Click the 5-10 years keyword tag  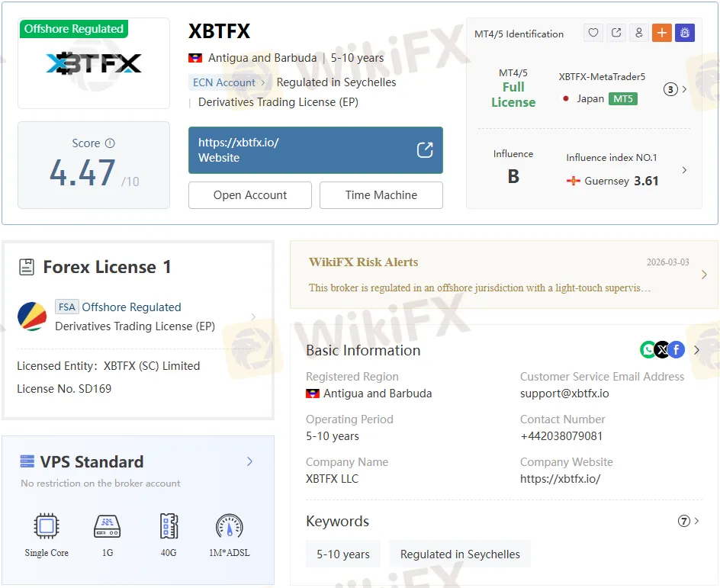click(343, 554)
